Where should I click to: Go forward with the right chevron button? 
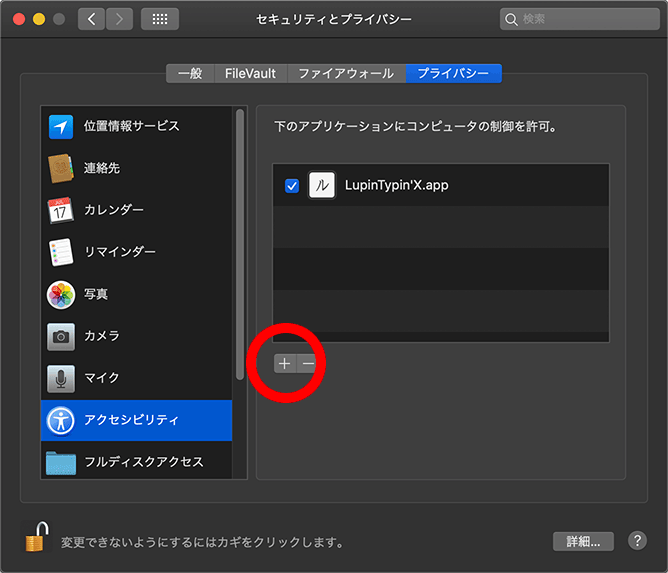[119, 19]
